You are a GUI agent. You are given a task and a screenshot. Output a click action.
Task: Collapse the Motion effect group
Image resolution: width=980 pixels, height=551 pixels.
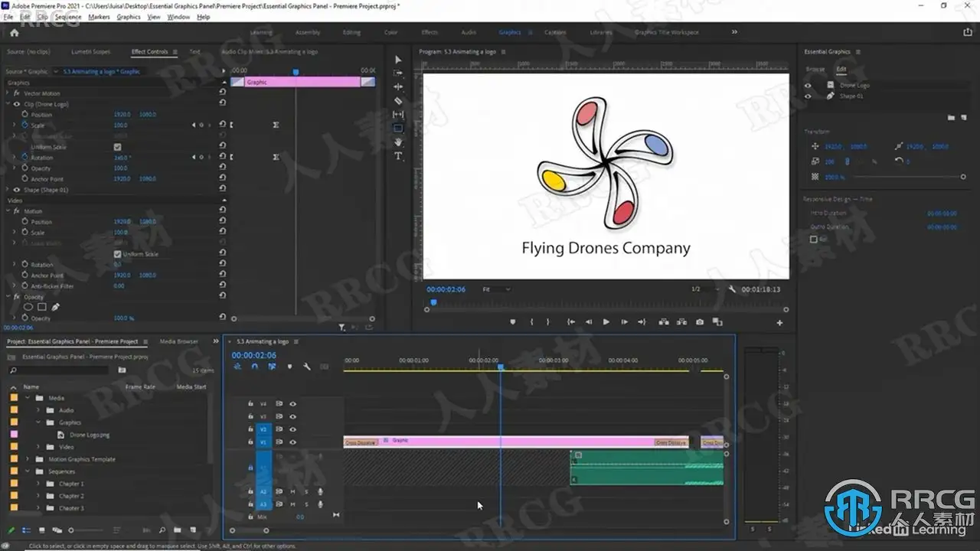pos(9,211)
